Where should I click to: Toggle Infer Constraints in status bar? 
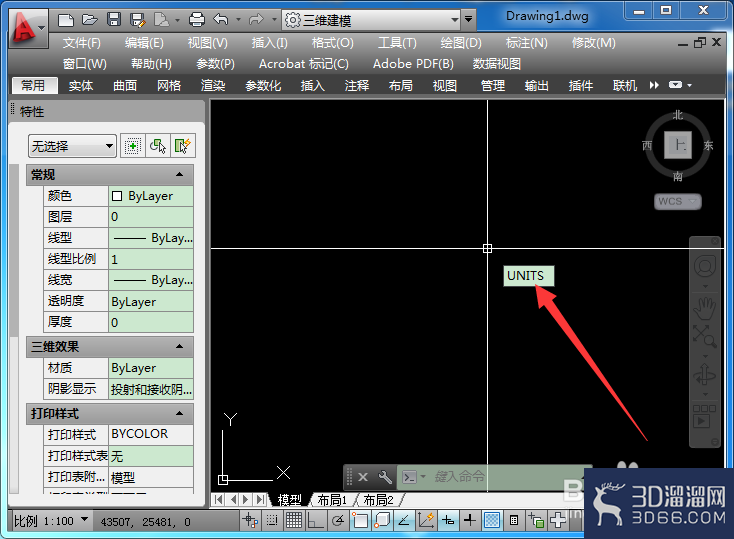coord(250,520)
